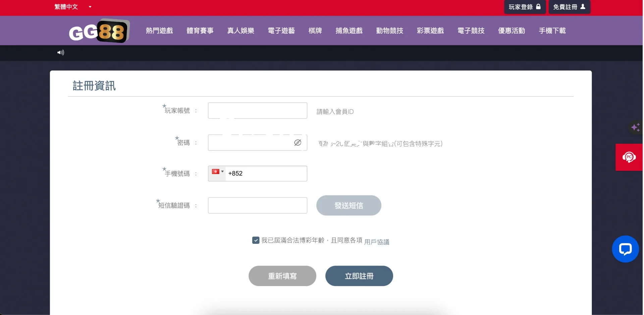The width and height of the screenshot is (644, 315).
Task: Go to 體育賽事 in navigation
Action: point(200,31)
